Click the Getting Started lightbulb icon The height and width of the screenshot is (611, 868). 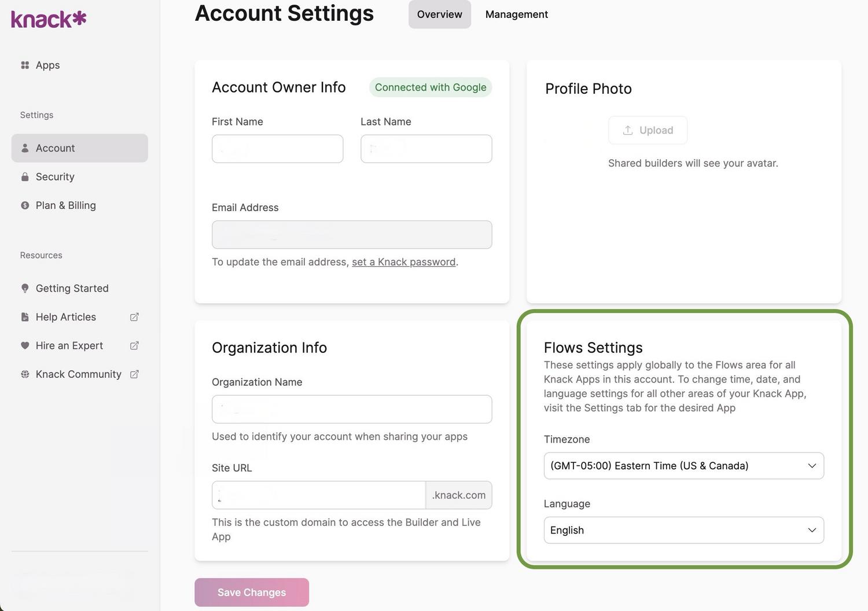(25, 288)
